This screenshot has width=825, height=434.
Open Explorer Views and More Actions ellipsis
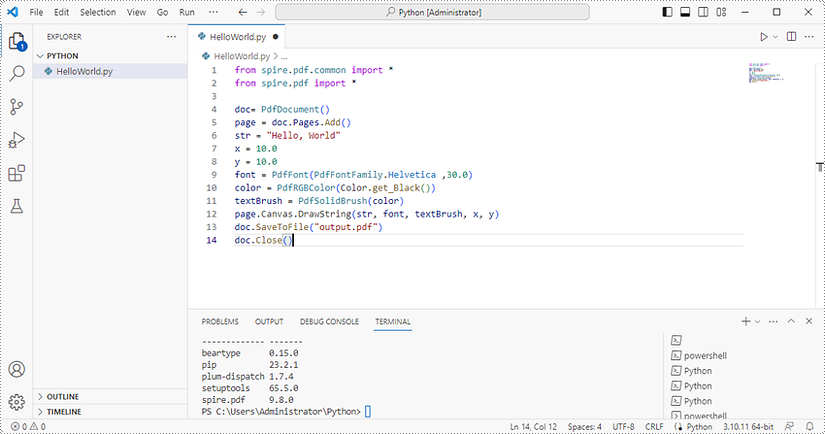click(172, 37)
